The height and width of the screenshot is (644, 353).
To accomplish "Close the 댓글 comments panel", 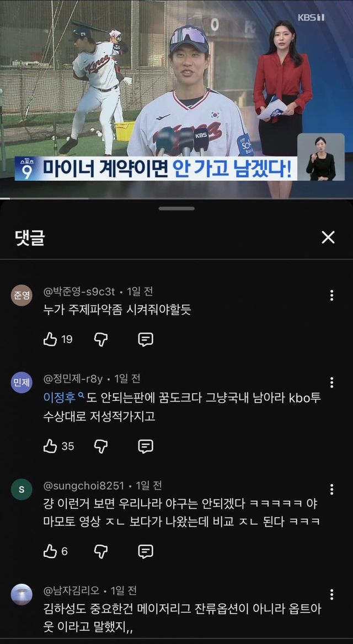I will (x=328, y=237).
